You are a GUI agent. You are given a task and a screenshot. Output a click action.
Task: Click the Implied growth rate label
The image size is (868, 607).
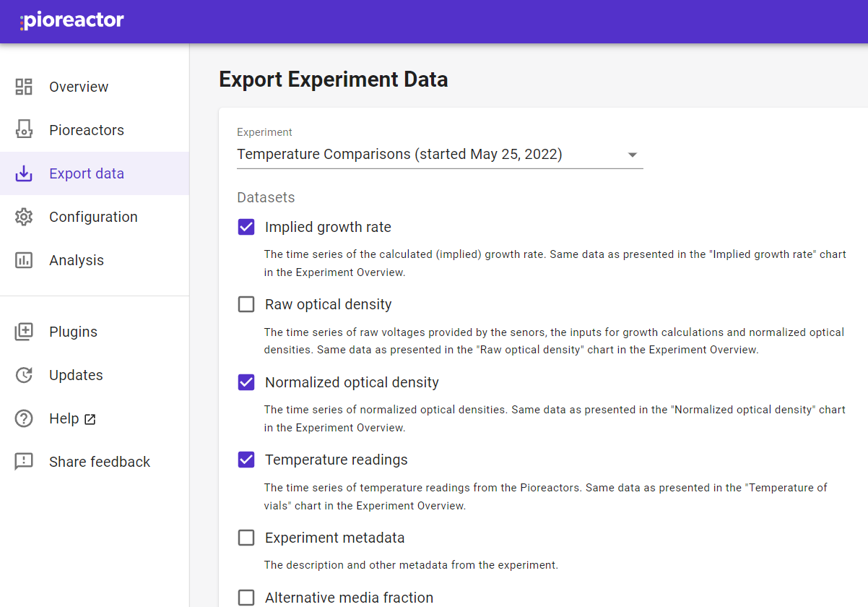[x=328, y=227]
